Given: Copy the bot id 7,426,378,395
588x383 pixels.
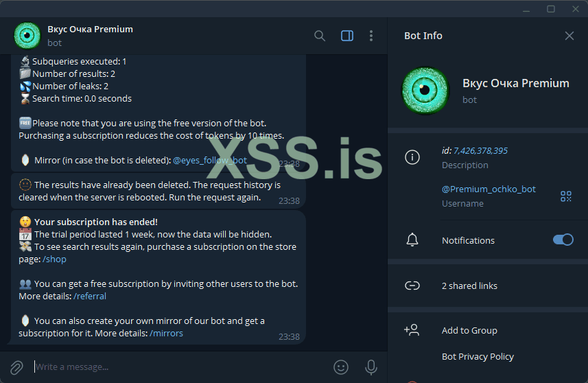Looking at the screenshot, I should tap(480, 151).
